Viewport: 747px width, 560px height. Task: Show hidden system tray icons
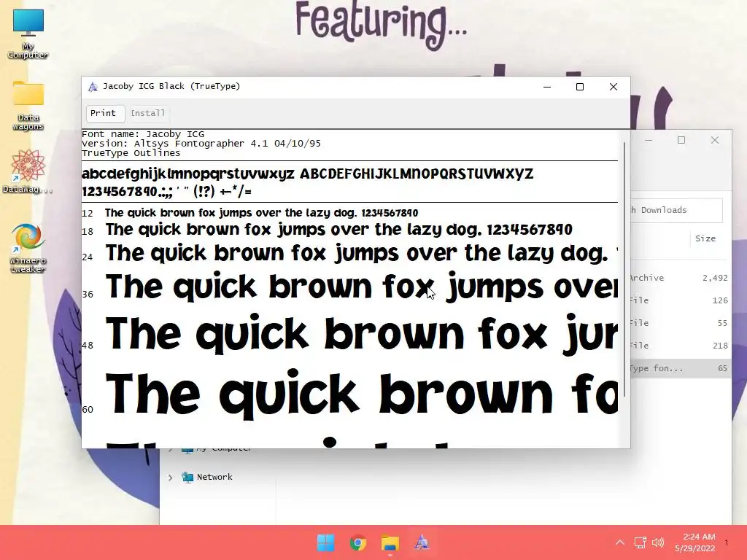[x=620, y=542]
